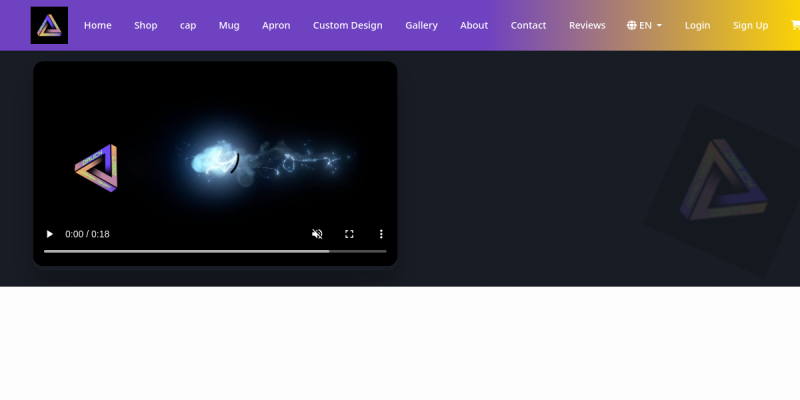Screen dimensions: 800x400
Task: Browse the Mug category
Action: coord(229,25)
